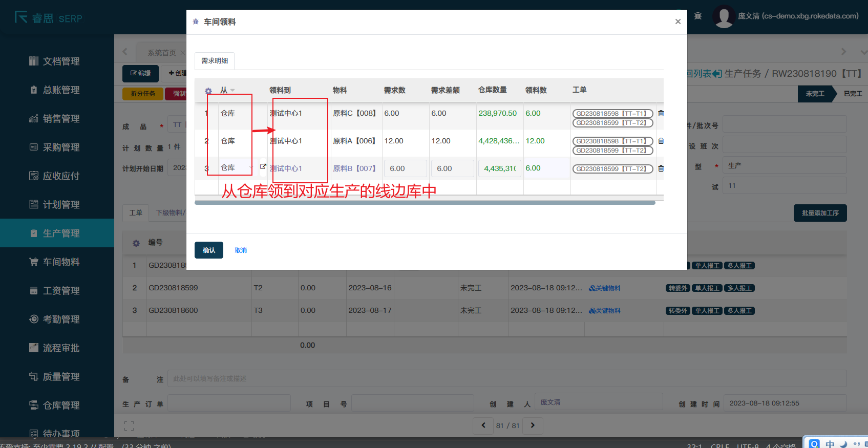Click bug icon left of user avatar
Screen dimensions: 868x448
[x=698, y=16]
